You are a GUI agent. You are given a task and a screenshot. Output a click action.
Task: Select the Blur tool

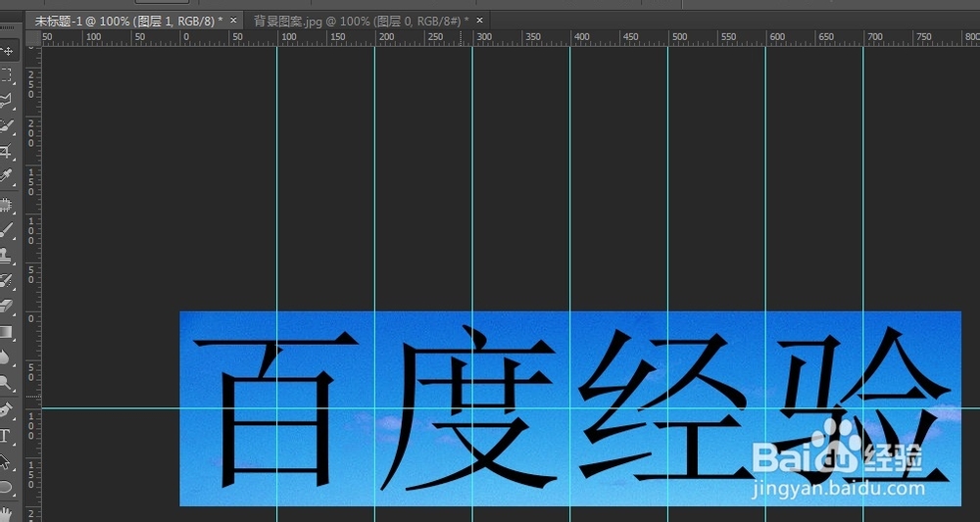[x=6, y=356]
